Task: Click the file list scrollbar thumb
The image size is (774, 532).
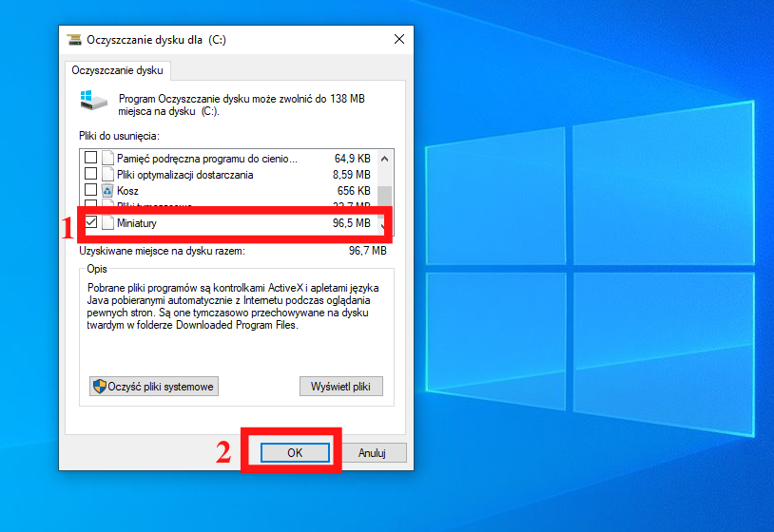Action: click(x=384, y=197)
